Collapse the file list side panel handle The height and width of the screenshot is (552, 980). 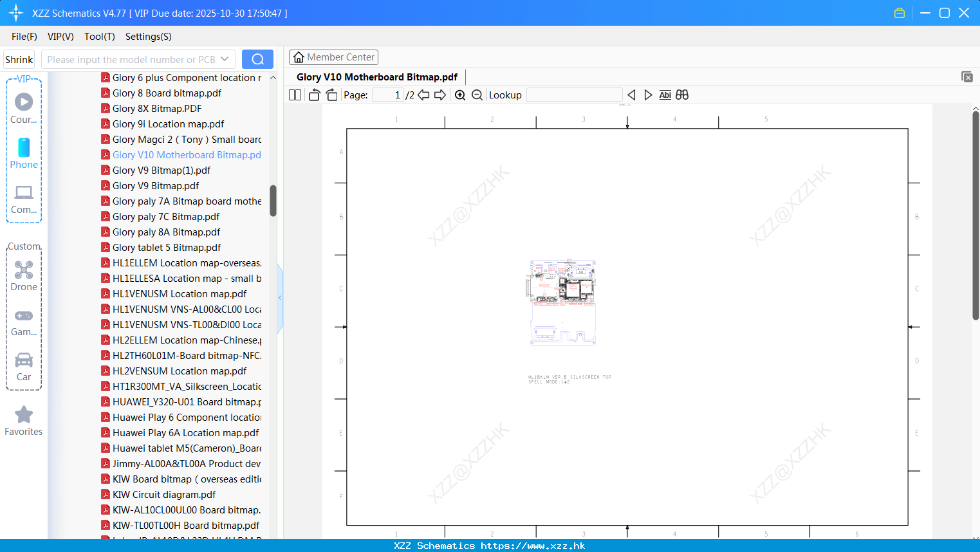click(280, 298)
